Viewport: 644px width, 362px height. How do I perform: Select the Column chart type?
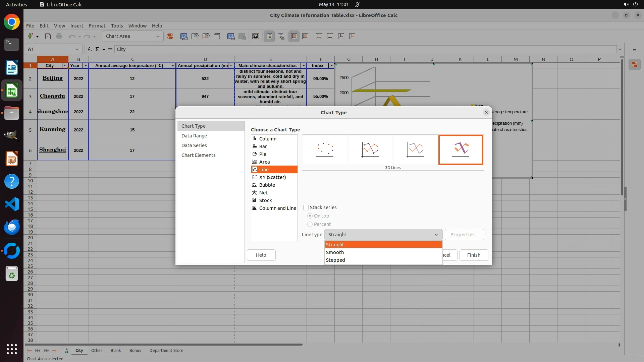[x=268, y=139]
